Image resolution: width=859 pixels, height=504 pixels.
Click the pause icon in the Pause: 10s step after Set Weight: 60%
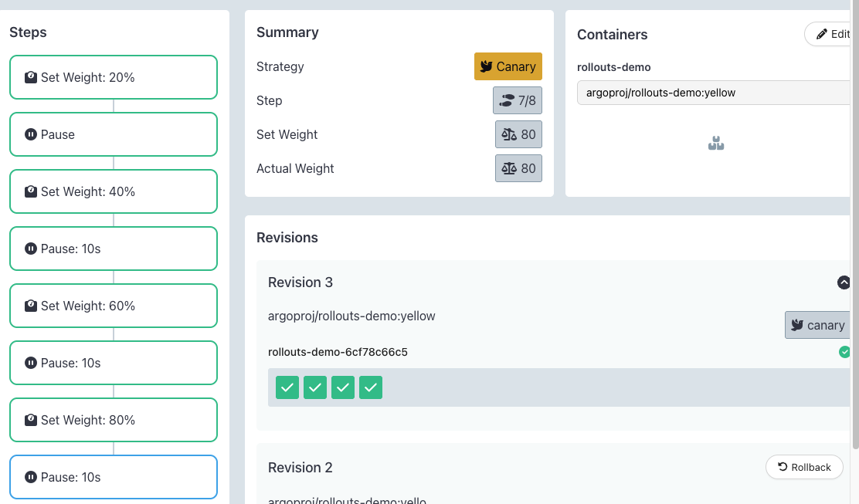[31, 363]
